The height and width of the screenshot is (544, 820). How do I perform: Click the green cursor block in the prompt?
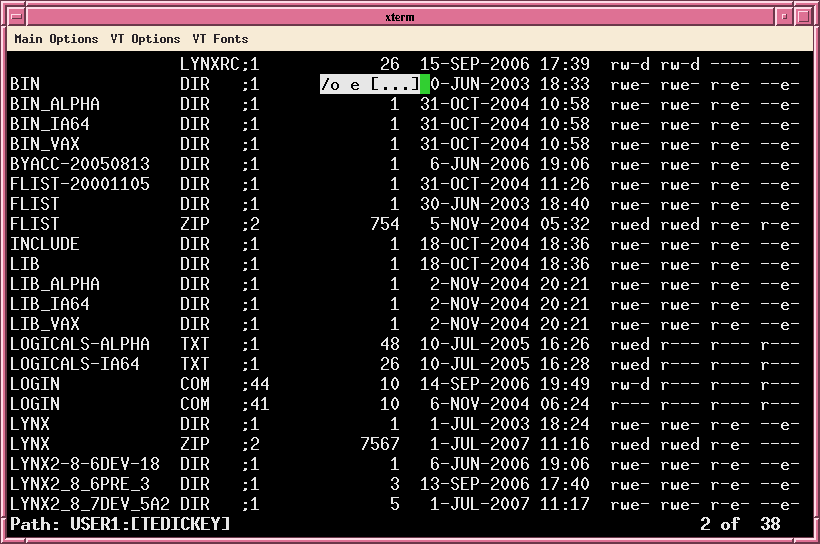425,84
